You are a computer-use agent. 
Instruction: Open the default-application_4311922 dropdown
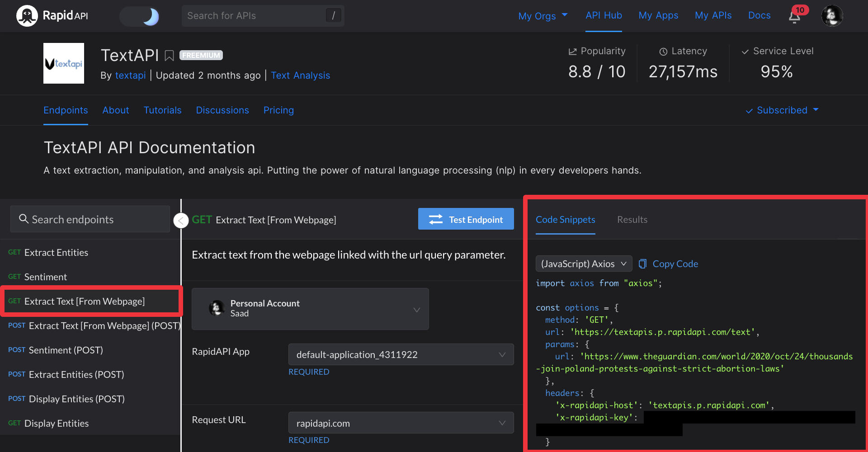click(401, 354)
